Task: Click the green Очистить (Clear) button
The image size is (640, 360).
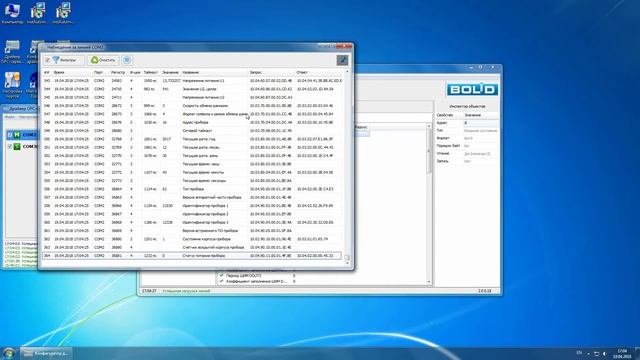Action: (x=103, y=60)
